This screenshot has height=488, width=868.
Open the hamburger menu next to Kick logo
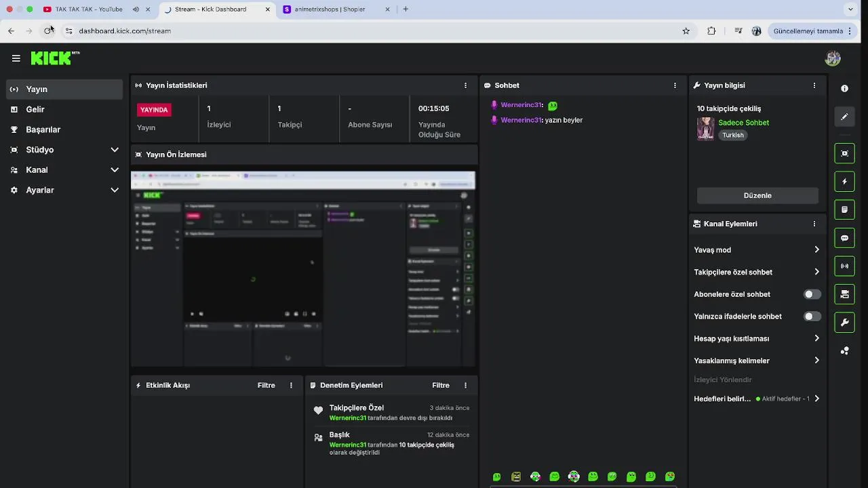[16, 58]
